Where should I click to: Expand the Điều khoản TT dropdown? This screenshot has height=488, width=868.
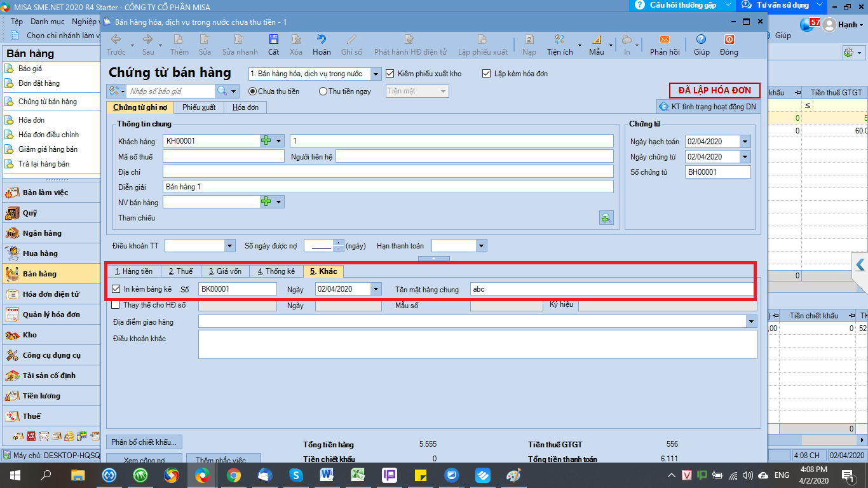coord(230,246)
